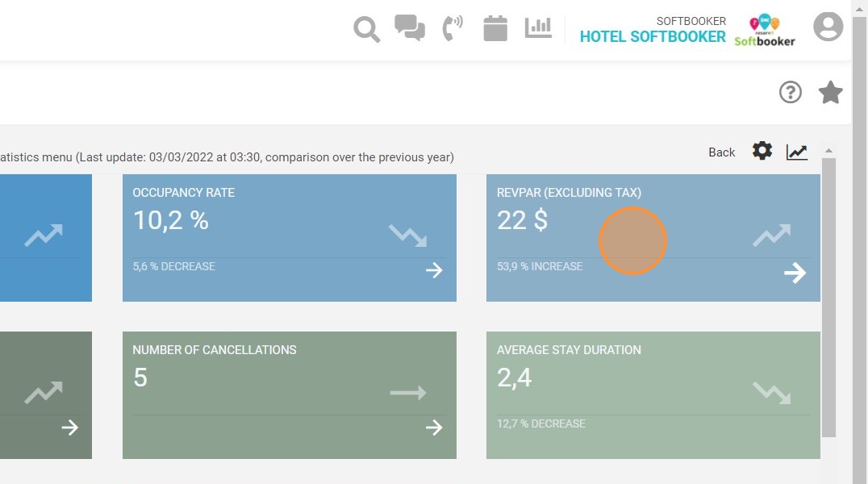Select the REVPAR (EXCLUDING TAX) title
This screenshot has height=484, width=868.
coord(569,193)
